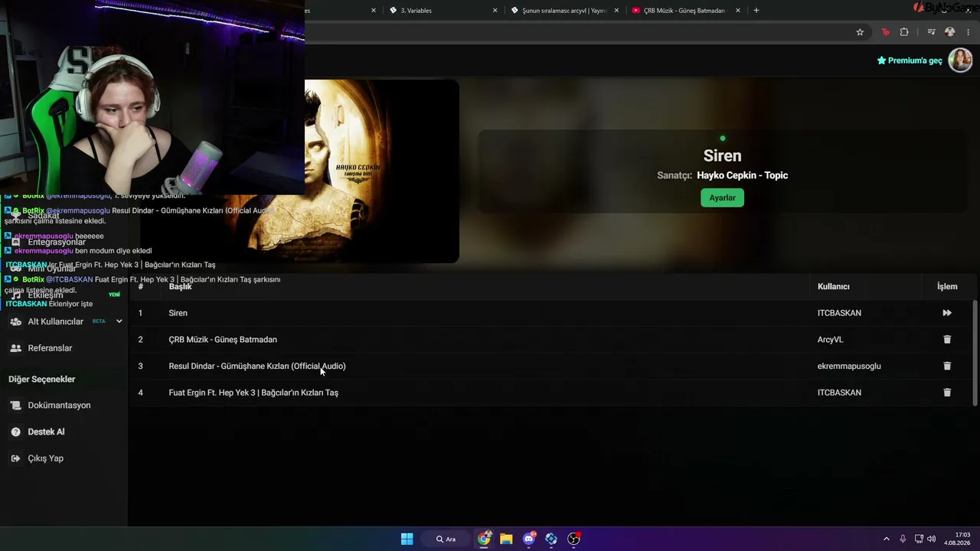Open a new browser tab
Image resolution: width=980 pixels, height=551 pixels.
[x=756, y=11]
